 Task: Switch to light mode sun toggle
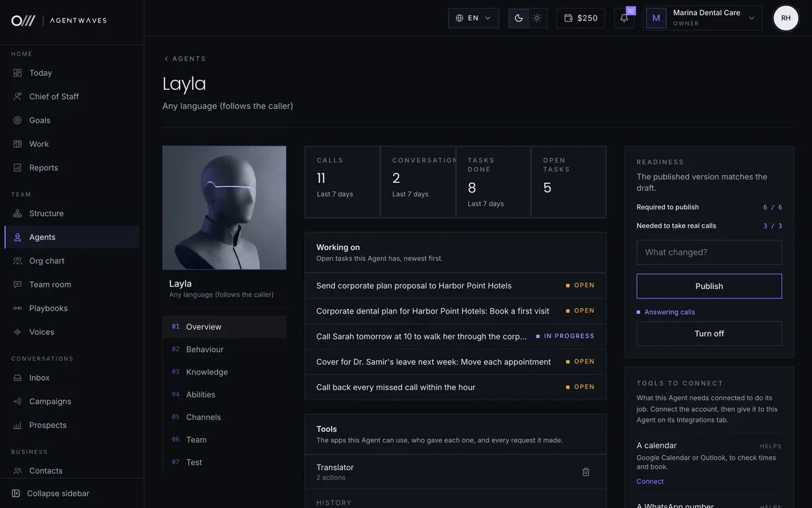click(x=537, y=18)
